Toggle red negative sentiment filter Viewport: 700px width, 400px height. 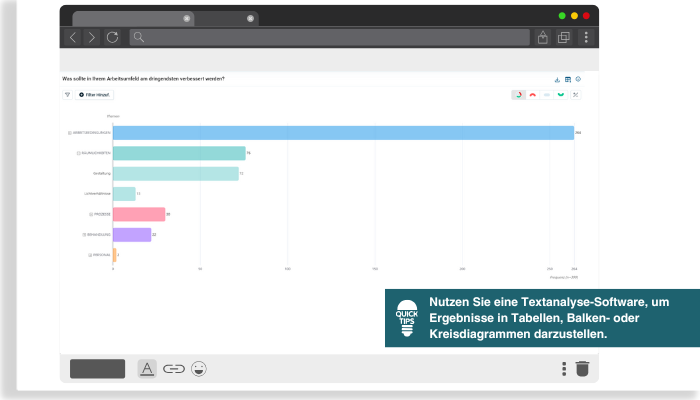coord(533,95)
